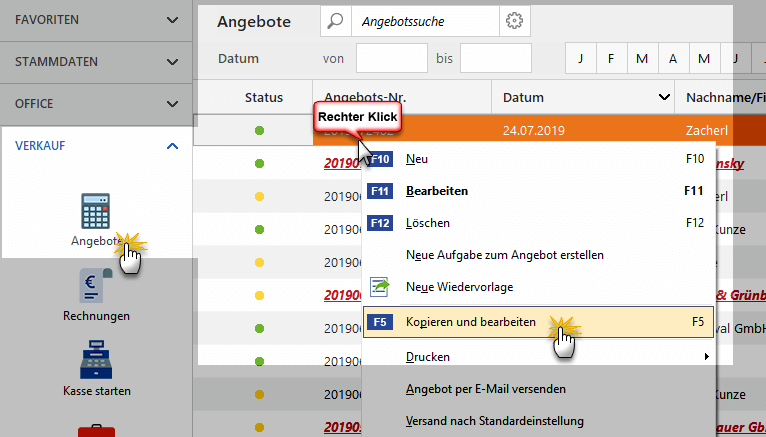Select Versand nach Standardeinstellung
The width and height of the screenshot is (766, 437).
pos(538,420)
